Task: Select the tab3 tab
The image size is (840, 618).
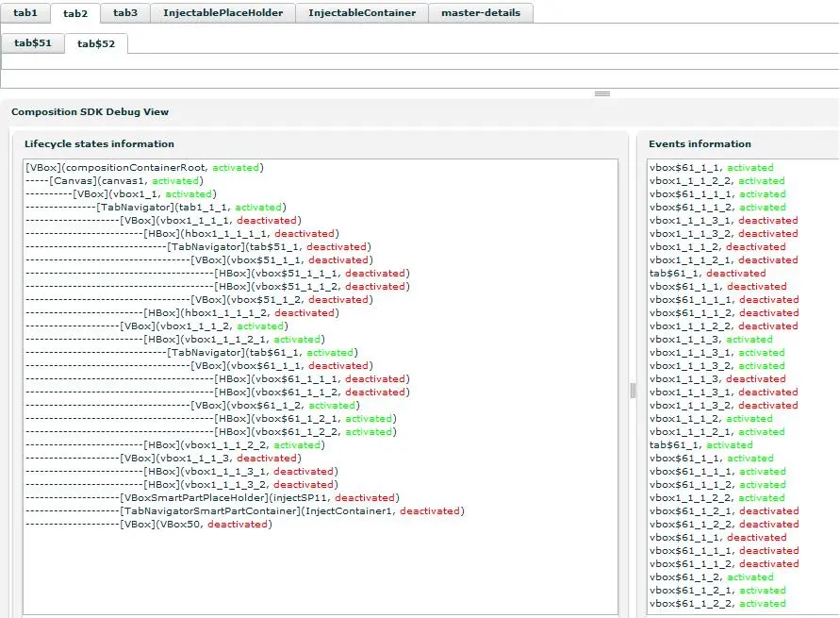Action: click(x=125, y=13)
